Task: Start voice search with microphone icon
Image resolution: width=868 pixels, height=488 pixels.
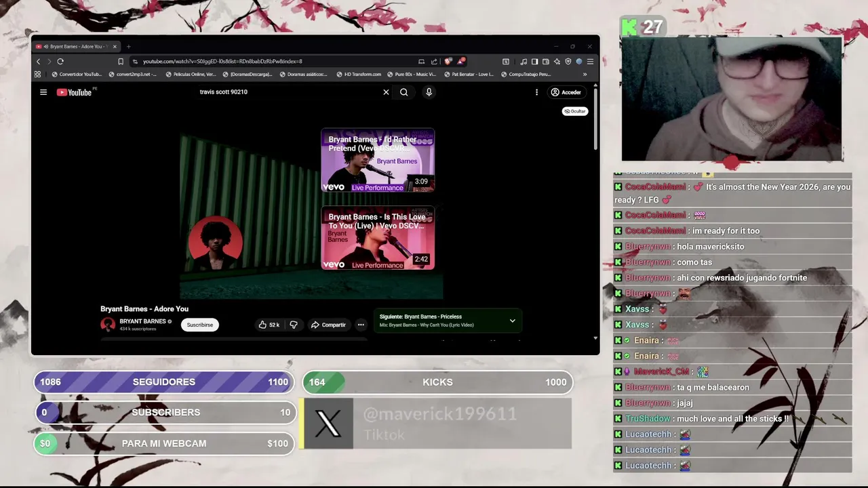Action: coord(429,92)
